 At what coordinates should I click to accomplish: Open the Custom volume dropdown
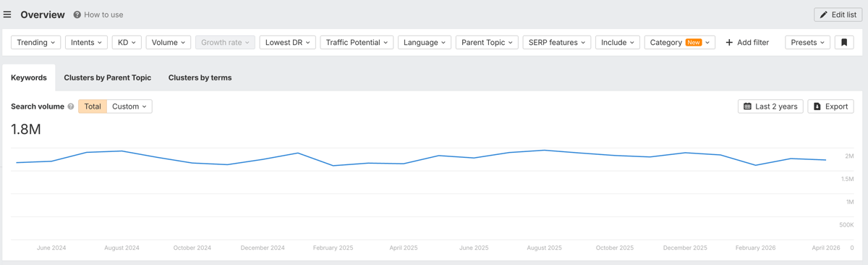[129, 106]
